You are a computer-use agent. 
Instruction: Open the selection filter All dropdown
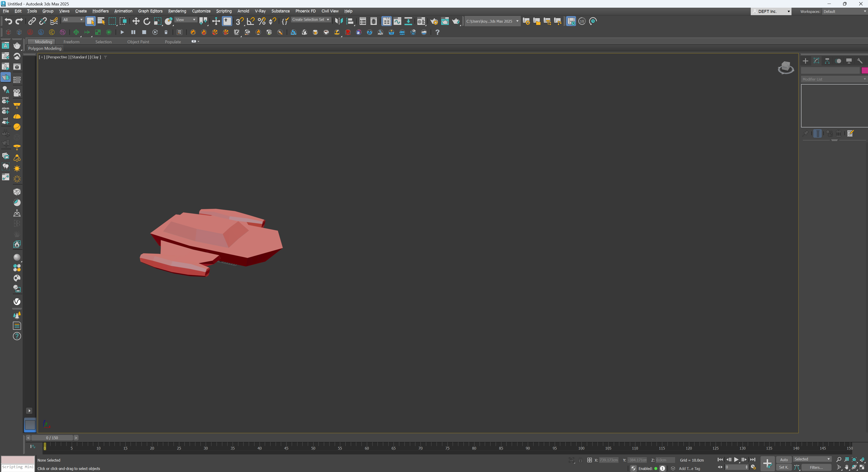73,19
